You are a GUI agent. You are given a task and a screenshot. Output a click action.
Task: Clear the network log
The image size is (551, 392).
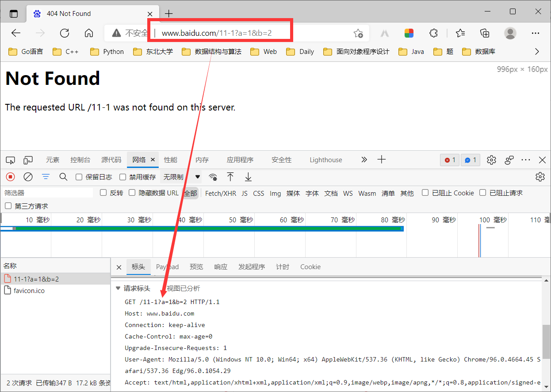[x=28, y=177]
